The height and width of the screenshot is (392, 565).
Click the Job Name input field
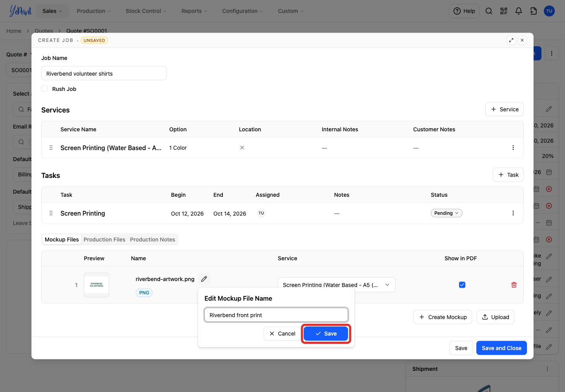click(x=104, y=73)
